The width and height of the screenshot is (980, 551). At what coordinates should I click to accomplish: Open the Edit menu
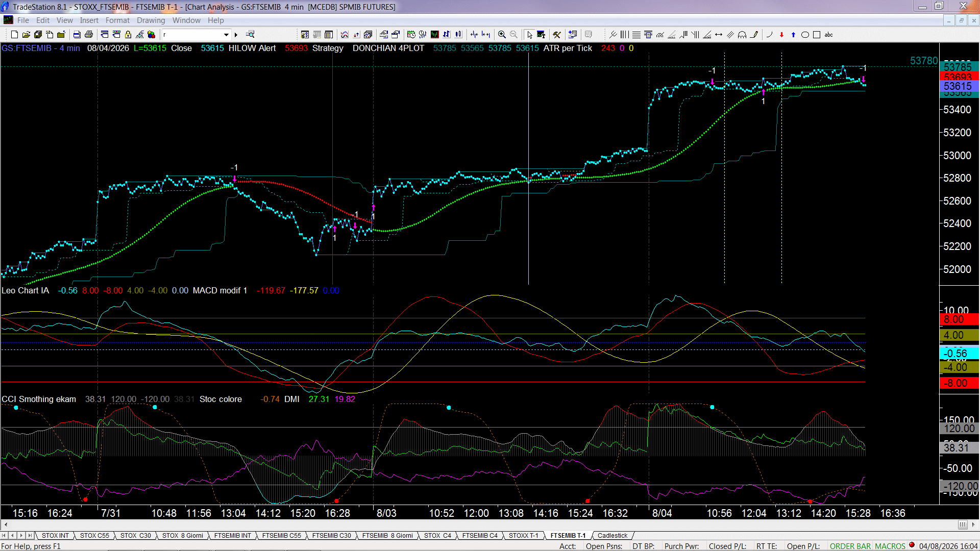(x=43, y=20)
